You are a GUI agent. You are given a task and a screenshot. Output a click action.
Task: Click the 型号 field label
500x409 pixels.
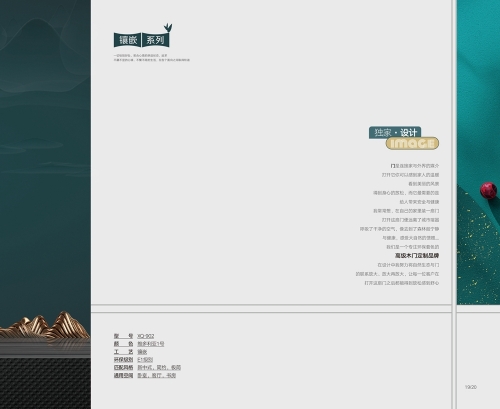(123, 336)
